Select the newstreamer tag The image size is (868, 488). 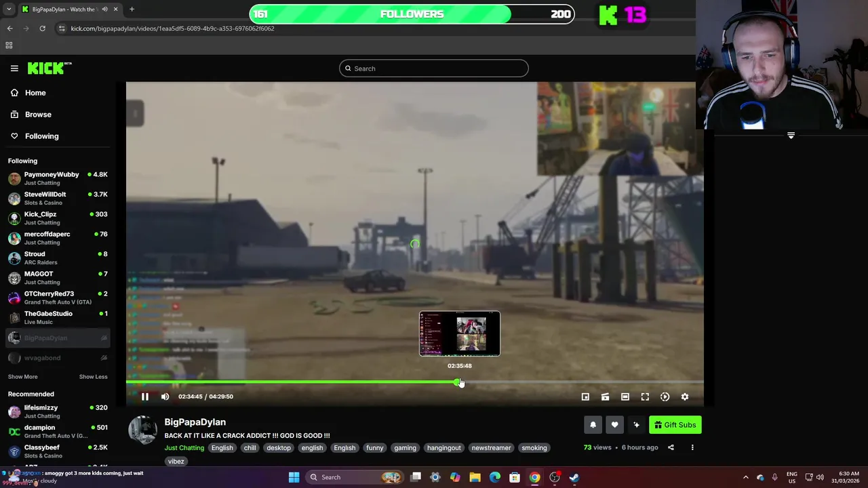click(x=491, y=448)
